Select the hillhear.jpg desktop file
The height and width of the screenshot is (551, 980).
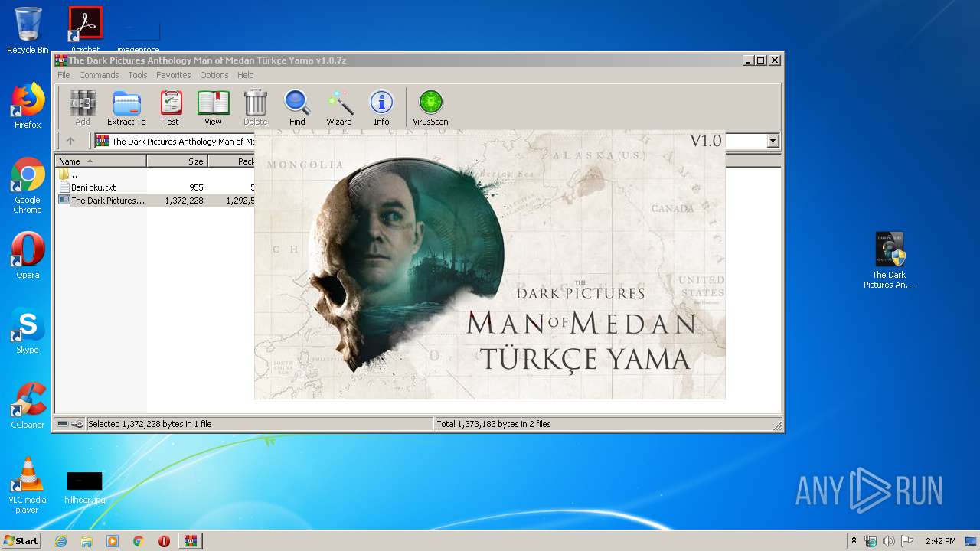click(84, 487)
